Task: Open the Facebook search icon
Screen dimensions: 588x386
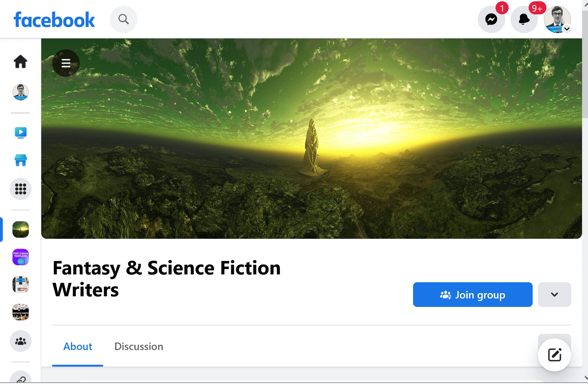Action: (x=124, y=19)
